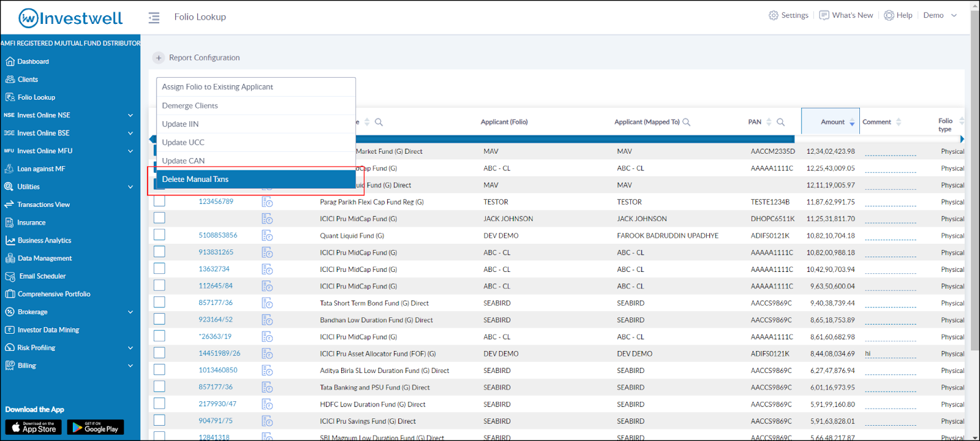
Task: Expand Invest Online NSE submenu
Action: click(x=130, y=115)
